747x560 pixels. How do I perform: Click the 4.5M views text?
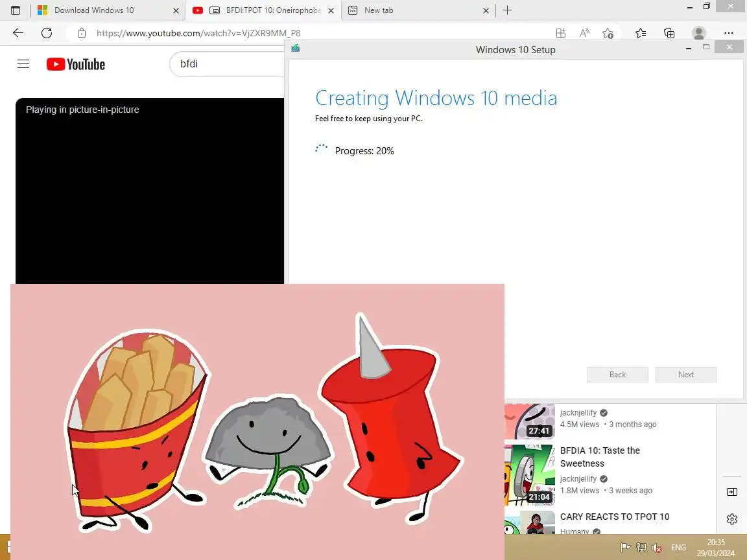[x=579, y=425]
